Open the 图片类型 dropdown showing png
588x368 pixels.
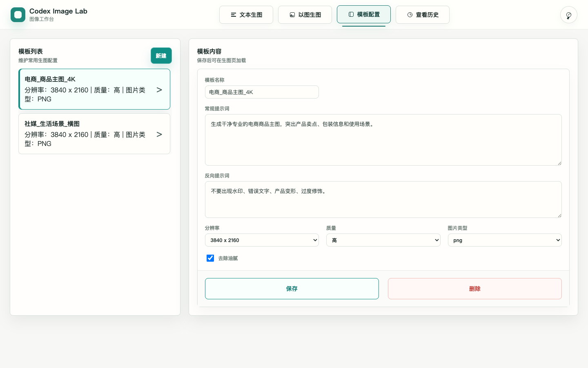point(505,240)
